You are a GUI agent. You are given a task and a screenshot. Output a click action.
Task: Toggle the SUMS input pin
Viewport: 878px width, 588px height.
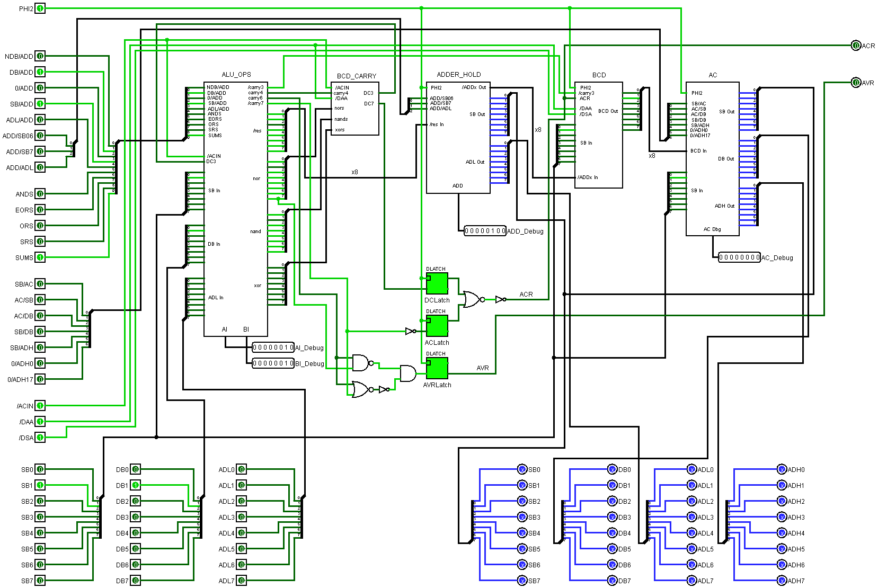40,257
